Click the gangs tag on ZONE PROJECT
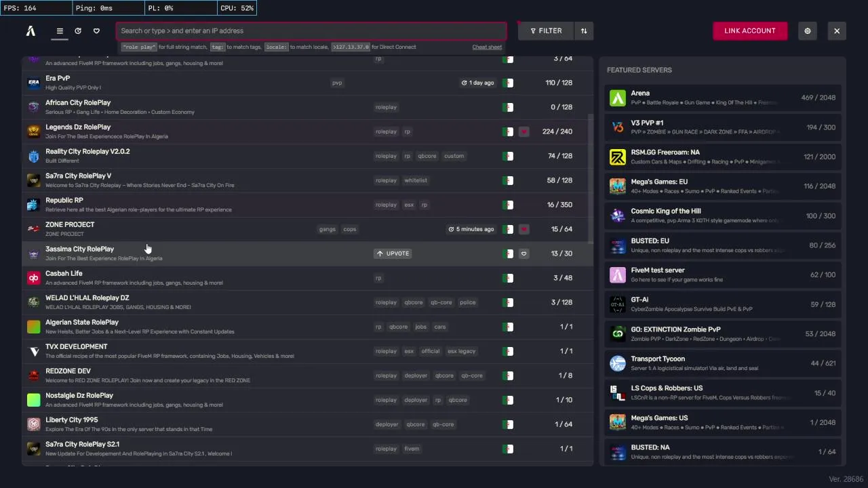Screen dimensions: 868x488 pos(328,229)
